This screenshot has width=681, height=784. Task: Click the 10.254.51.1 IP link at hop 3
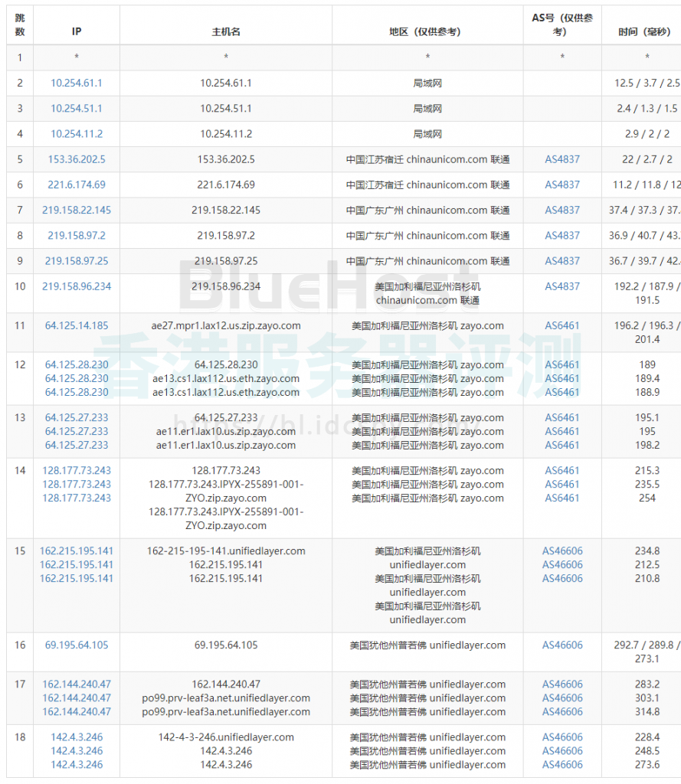77,108
